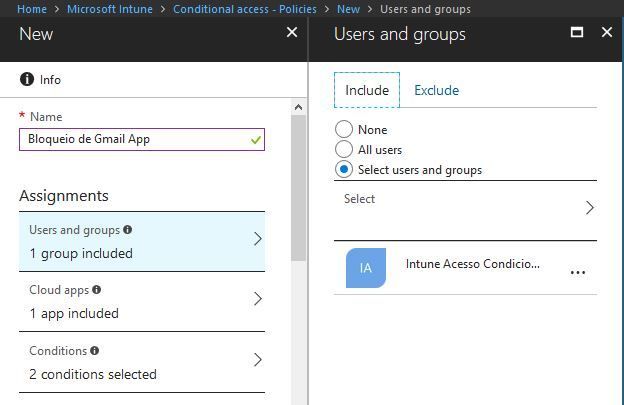624x405 pixels.
Task: Select the None radio option
Action: [x=344, y=129]
